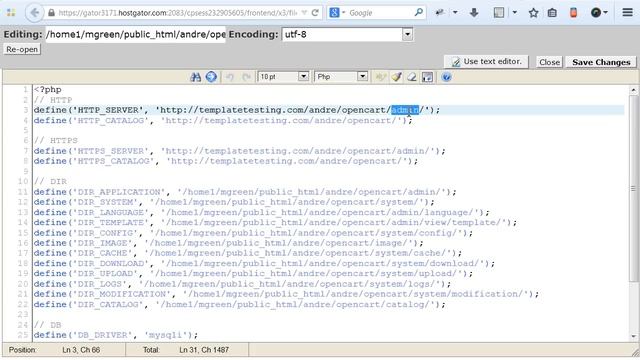Click scrollbar up arrow in editor
Image resolution: width=640 pixels, height=360 pixels.
point(633,90)
